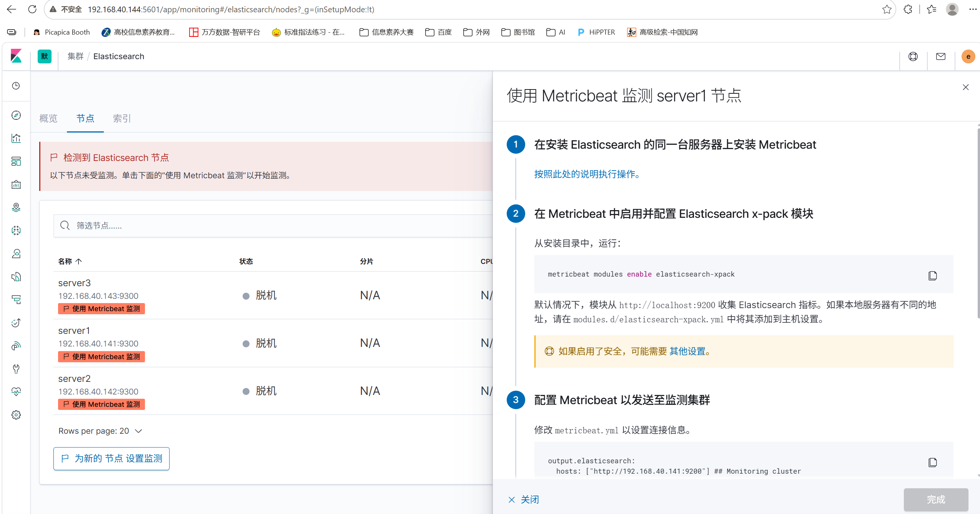Select the 节点 tab
980x514 pixels.
point(85,118)
